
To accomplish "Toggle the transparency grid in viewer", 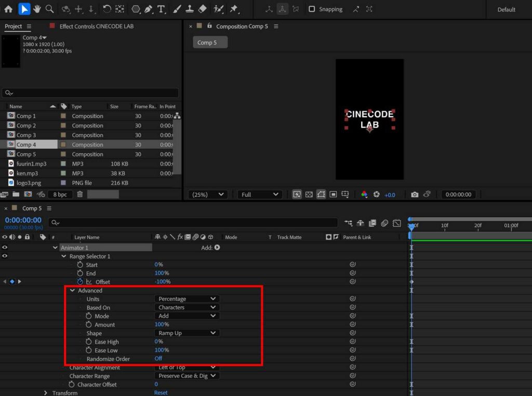I will (309, 194).
